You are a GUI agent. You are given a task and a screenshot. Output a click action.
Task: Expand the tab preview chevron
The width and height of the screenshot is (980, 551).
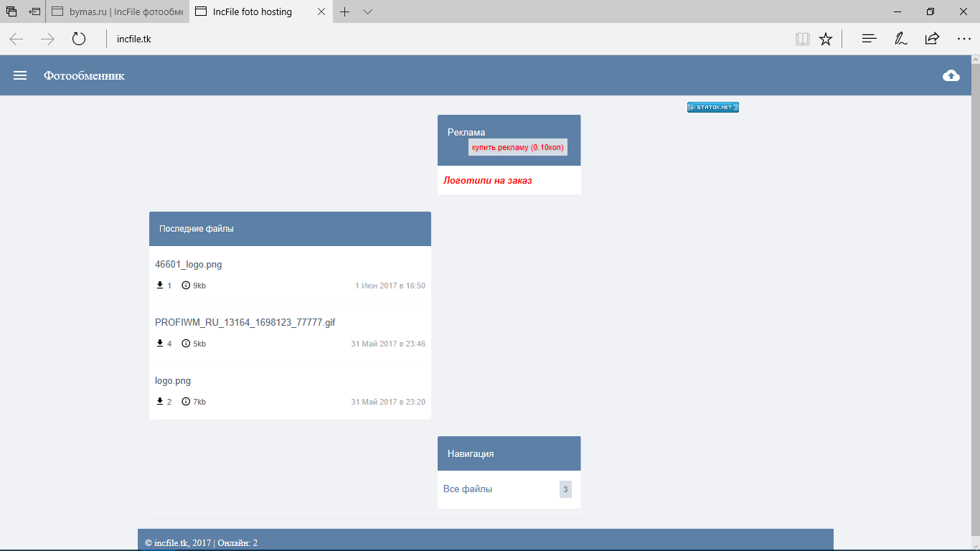click(x=367, y=11)
